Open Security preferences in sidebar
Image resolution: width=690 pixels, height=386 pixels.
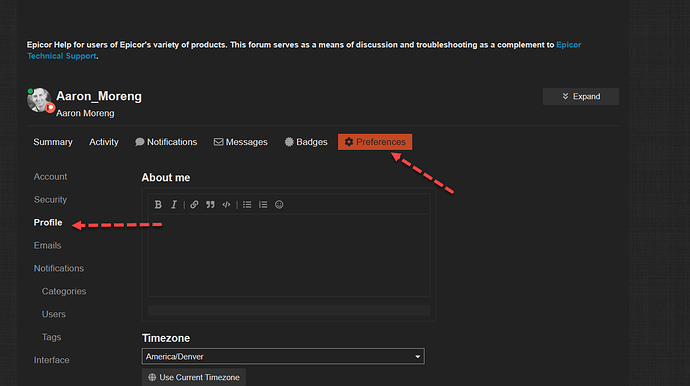[50, 200]
